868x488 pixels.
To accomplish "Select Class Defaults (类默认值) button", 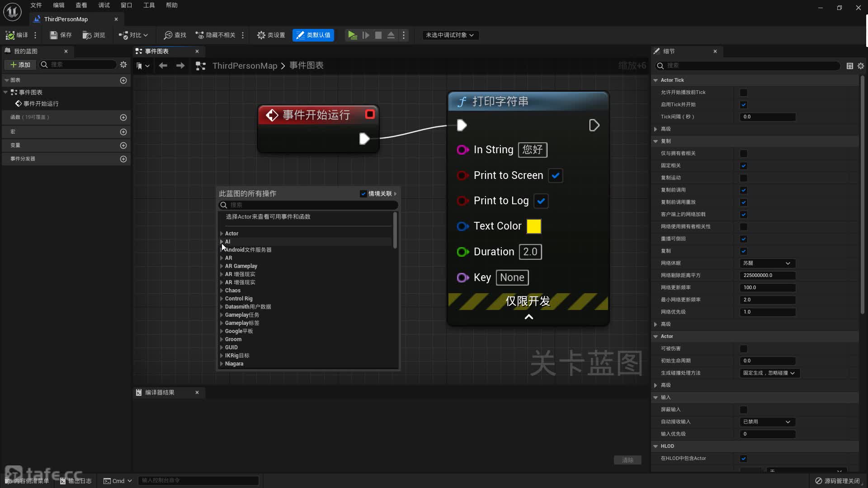I will 313,35.
